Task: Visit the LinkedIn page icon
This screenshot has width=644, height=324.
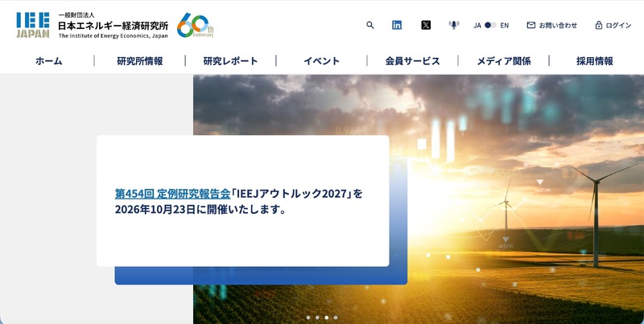Action: point(397,25)
